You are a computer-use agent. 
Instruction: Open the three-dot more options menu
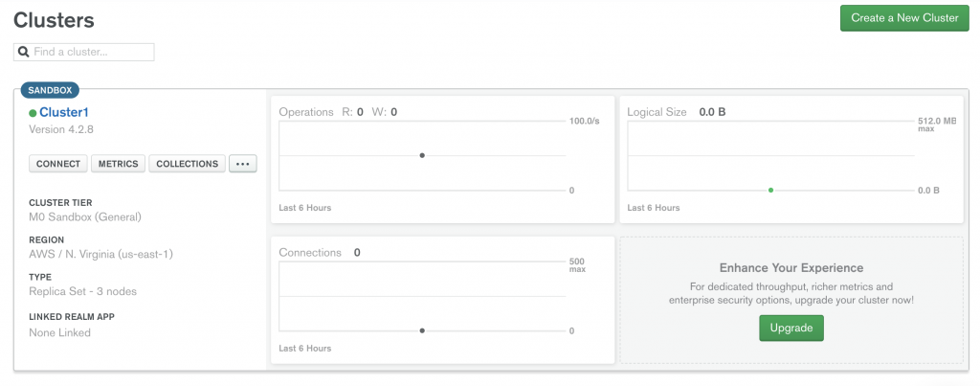click(x=243, y=164)
